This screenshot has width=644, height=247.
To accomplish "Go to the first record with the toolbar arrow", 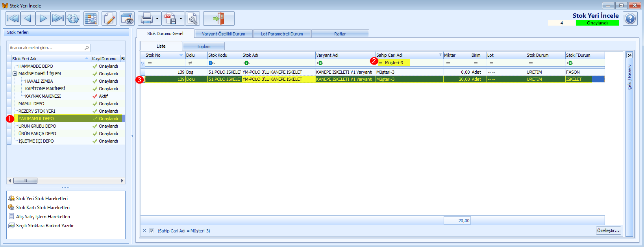I will [13, 19].
